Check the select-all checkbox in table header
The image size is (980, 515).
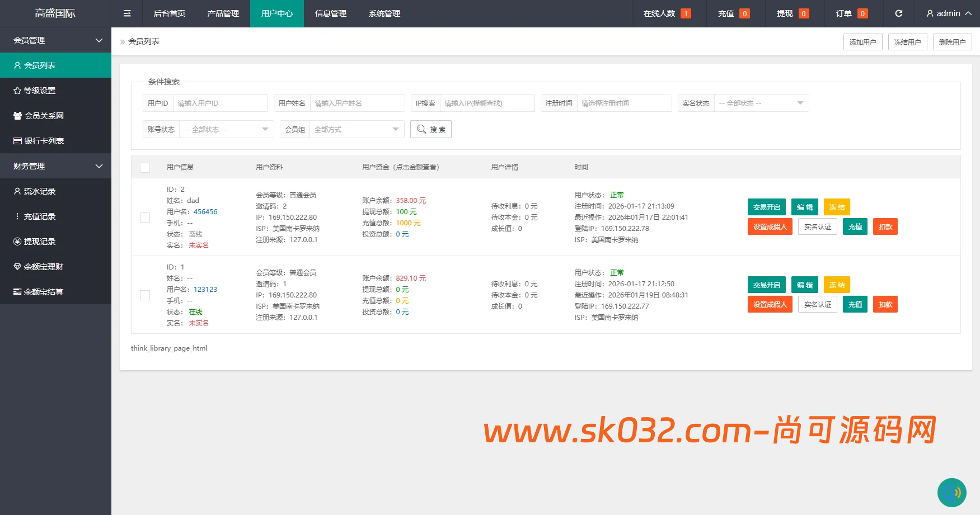tap(145, 167)
